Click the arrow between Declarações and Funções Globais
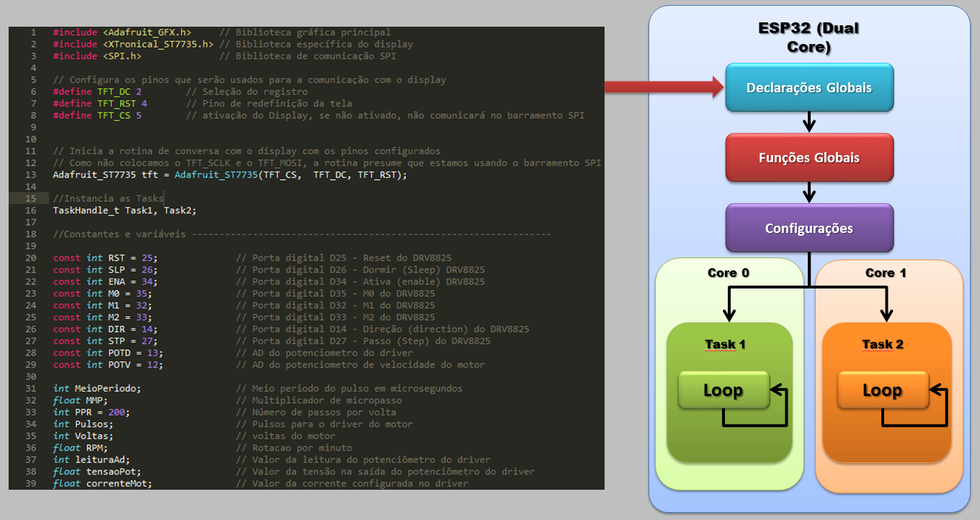 pos(809,122)
